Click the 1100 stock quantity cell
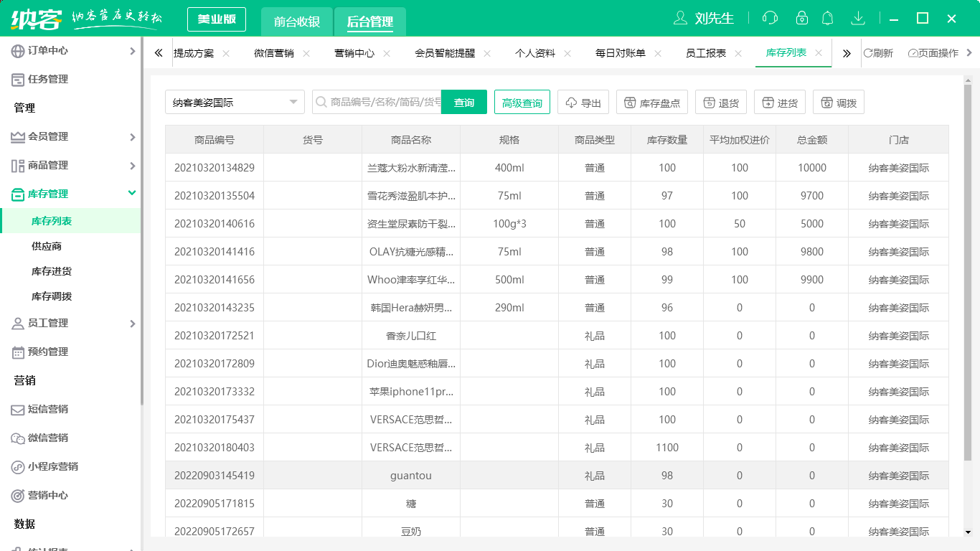980x551 pixels. click(x=667, y=447)
